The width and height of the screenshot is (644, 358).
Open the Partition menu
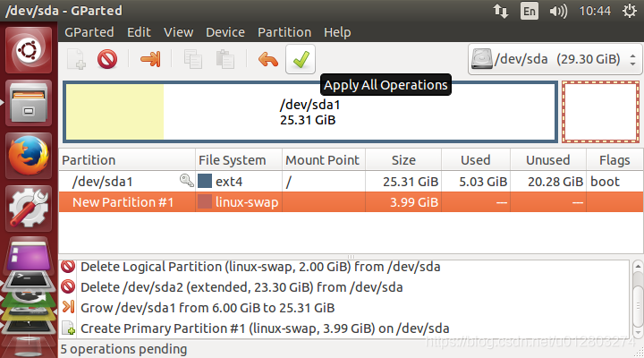tap(284, 32)
